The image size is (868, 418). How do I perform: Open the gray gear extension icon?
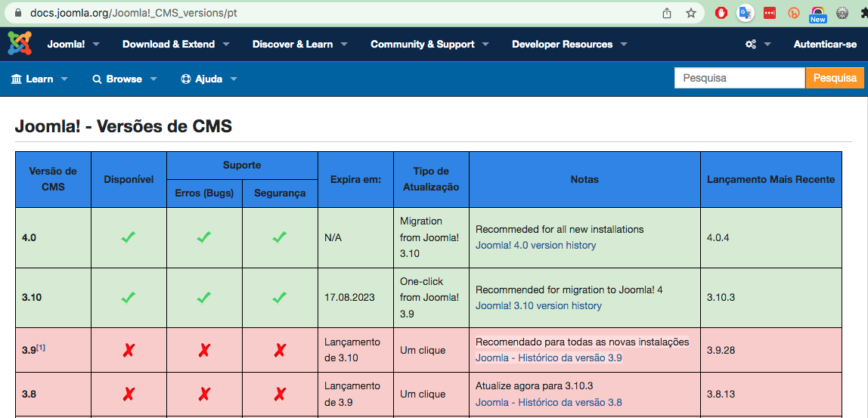click(842, 13)
